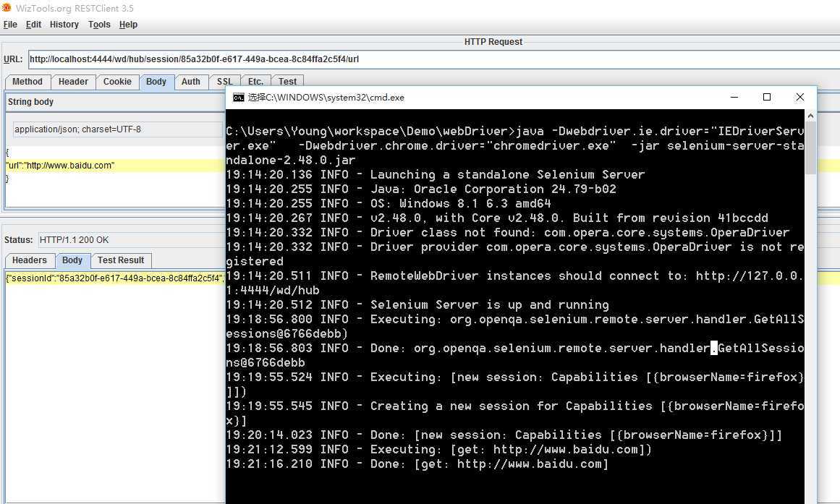Click the 'Selenium Server is up and running' log line
The width and height of the screenshot is (840, 504).
417,304
